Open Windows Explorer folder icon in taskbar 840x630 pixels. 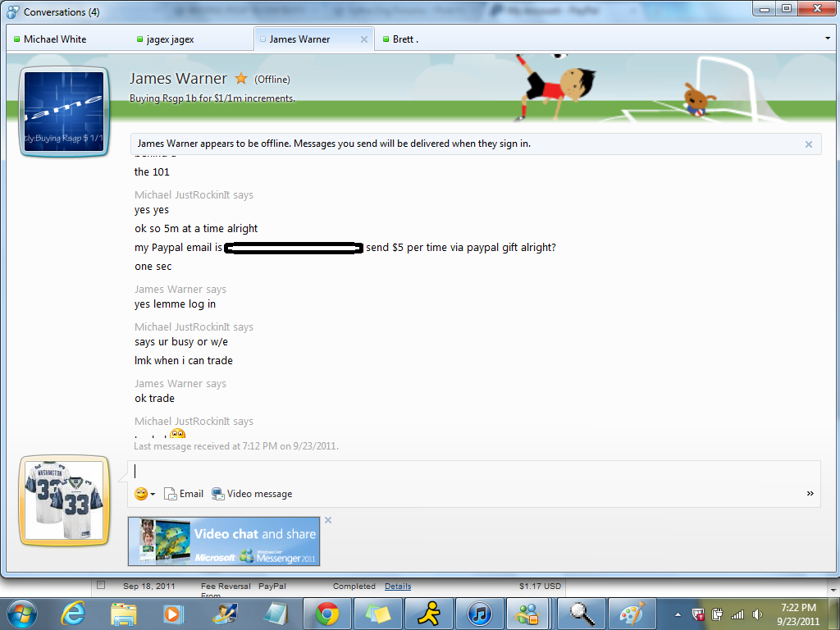(124, 614)
